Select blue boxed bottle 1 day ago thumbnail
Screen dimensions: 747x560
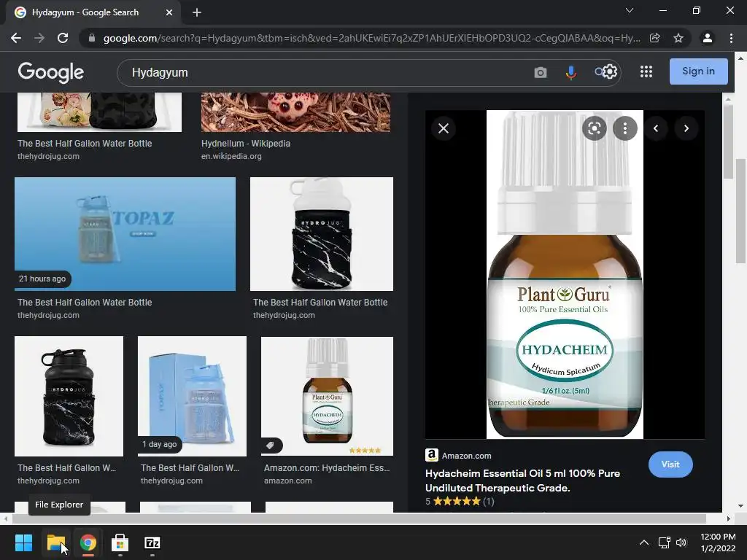click(x=192, y=396)
